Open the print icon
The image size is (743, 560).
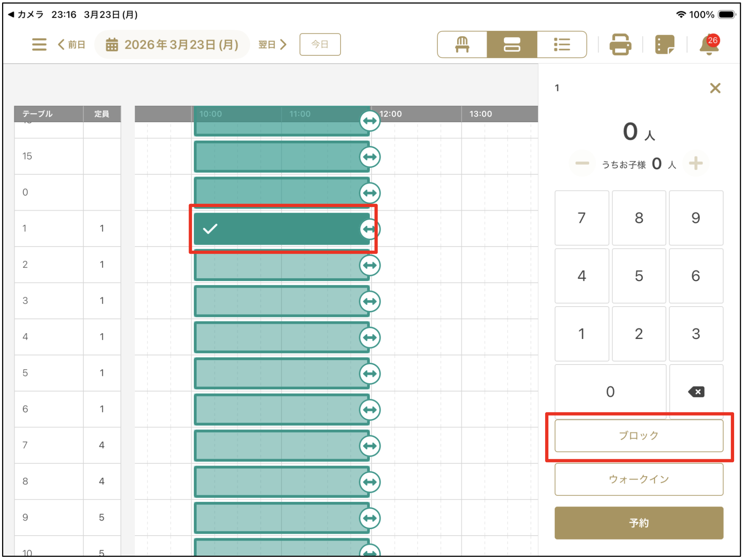point(620,44)
